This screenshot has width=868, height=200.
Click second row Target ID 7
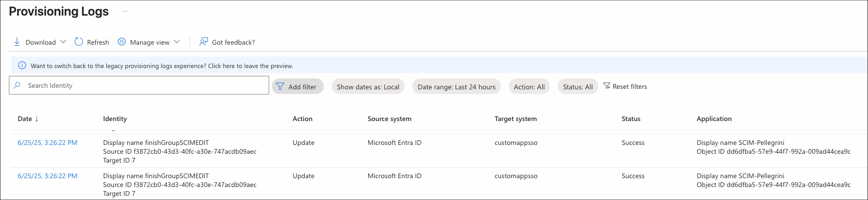pyautogui.click(x=119, y=193)
